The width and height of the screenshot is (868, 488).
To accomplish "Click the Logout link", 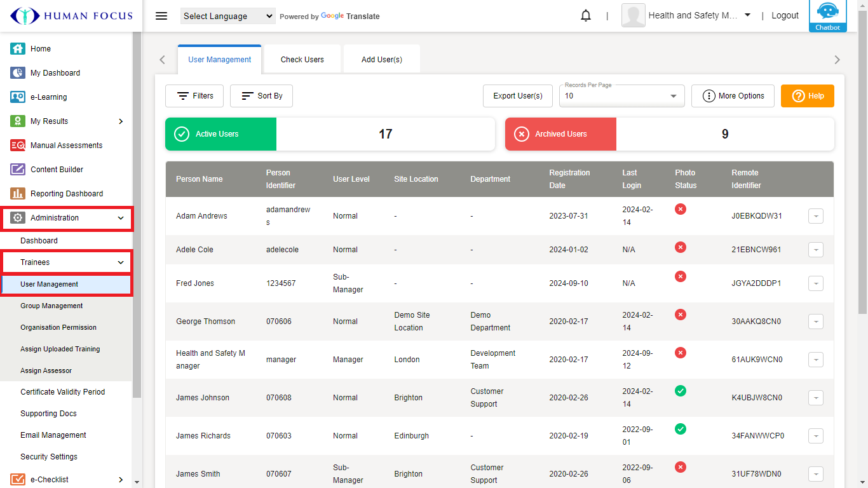I will (x=785, y=16).
